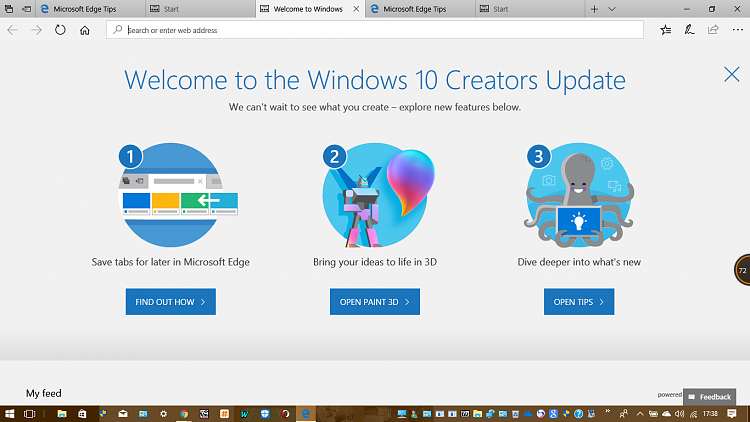Open the People icon on the taskbar
750x422 pixels.
tap(624, 414)
